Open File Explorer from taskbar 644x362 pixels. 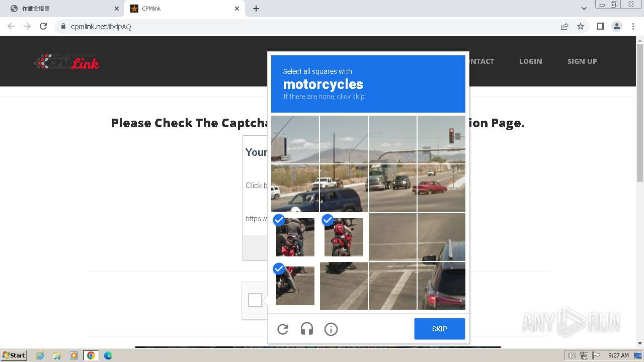pyautogui.click(x=57, y=355)
